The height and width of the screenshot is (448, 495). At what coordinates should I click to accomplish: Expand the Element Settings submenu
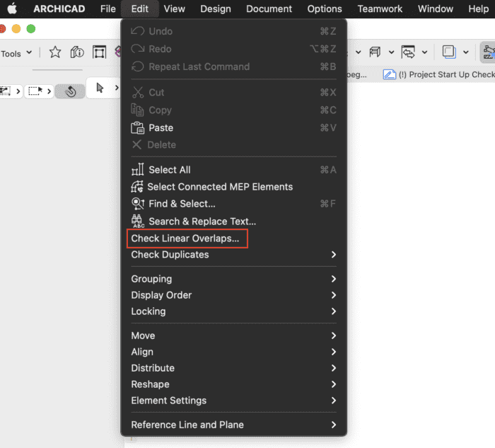[x=233, y=401]
